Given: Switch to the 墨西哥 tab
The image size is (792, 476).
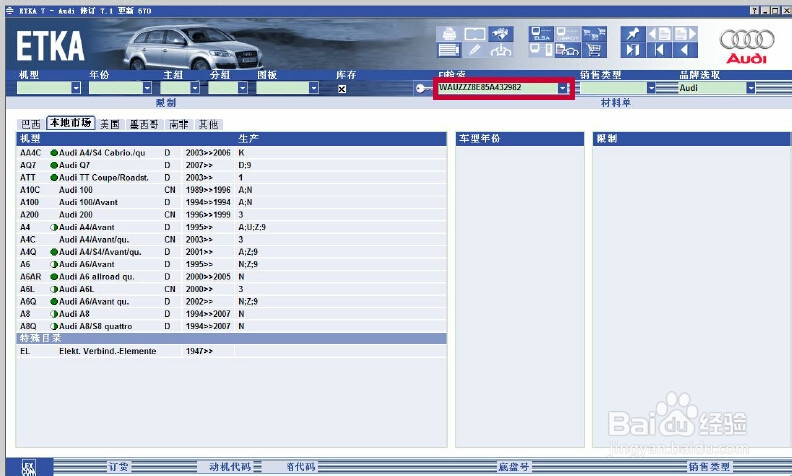Looking at the screenshot, I should 144,124.
